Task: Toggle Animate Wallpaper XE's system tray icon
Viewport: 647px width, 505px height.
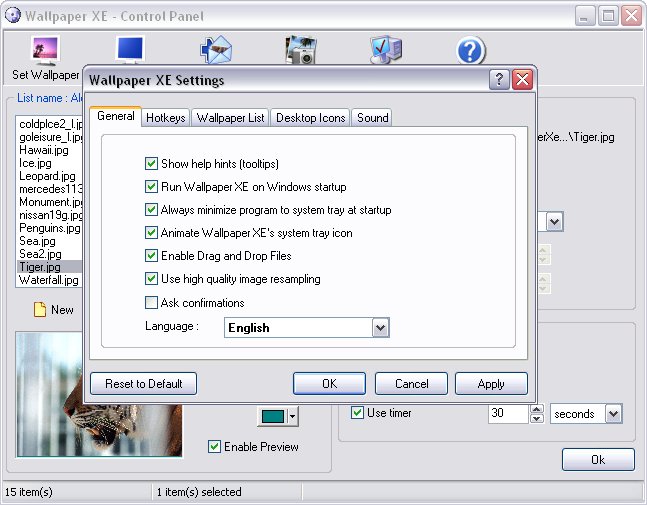Action: 151,233
